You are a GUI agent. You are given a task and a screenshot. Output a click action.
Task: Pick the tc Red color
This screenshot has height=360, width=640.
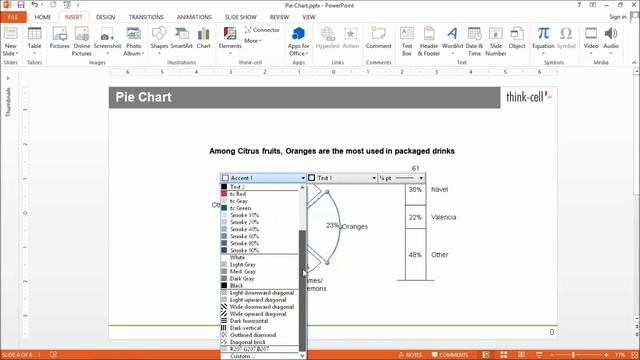click(260, 194)
